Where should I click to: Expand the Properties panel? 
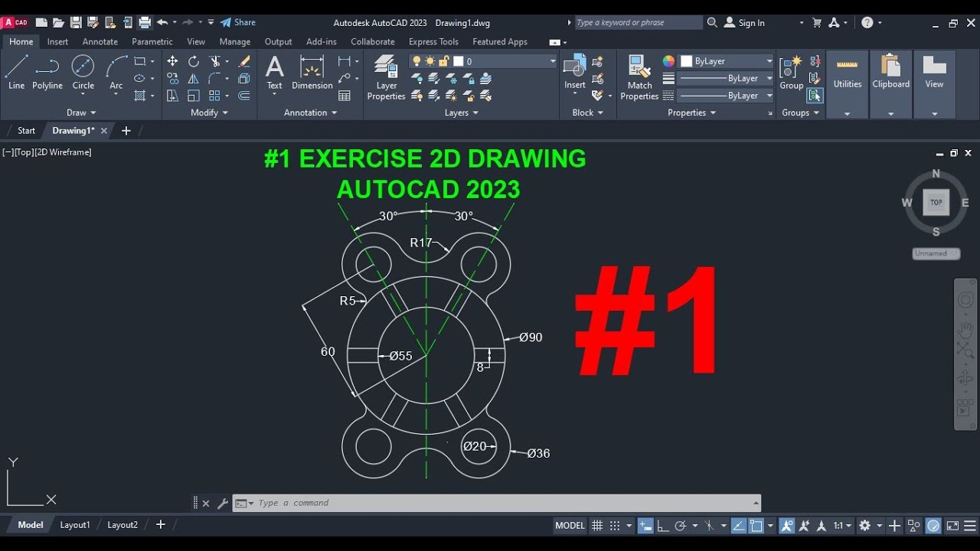tap(691, 112)
